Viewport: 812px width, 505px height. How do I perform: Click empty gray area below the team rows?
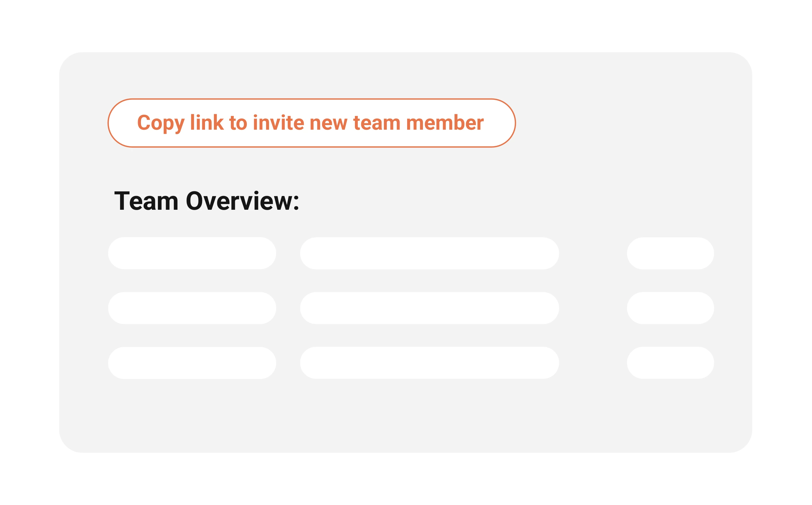[406, 417]
